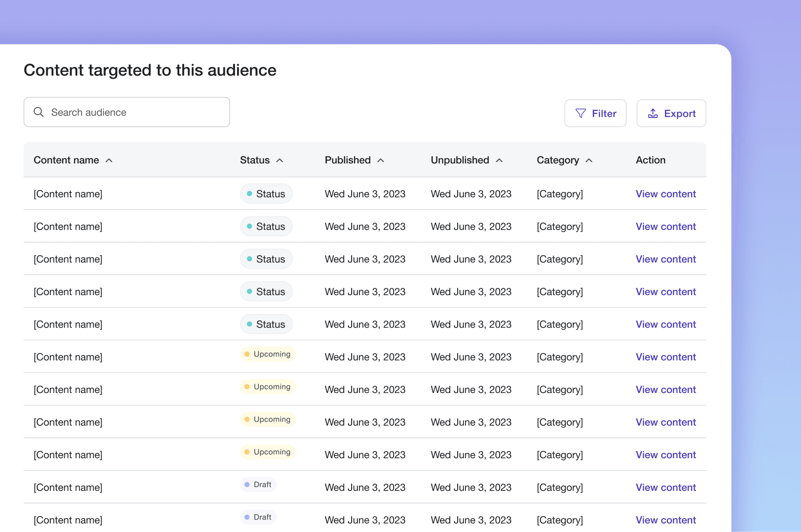The height and width of the screenshot is (532, 801).
Task: Click the Status column header text
Action: (255, 160)
